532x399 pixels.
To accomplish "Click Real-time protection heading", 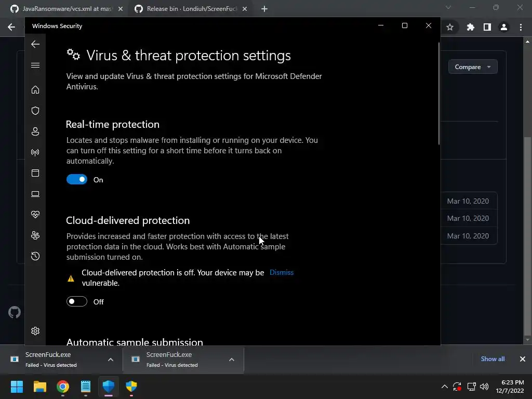I will point(113,124).
